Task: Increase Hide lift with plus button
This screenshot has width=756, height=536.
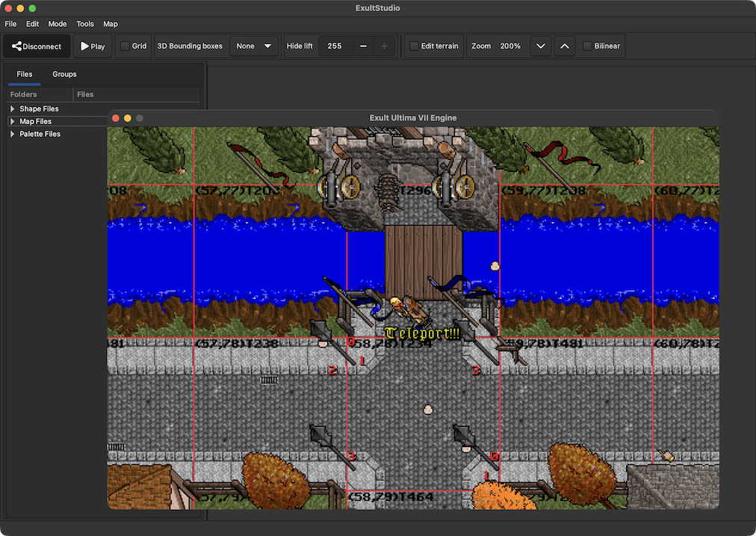Action: click(x=384, y=46)
